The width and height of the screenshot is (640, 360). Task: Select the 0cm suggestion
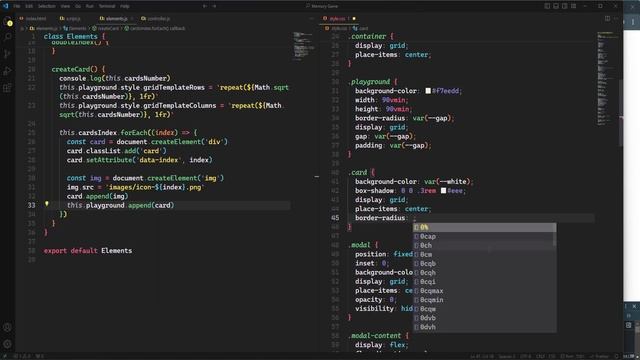(484, 254)
